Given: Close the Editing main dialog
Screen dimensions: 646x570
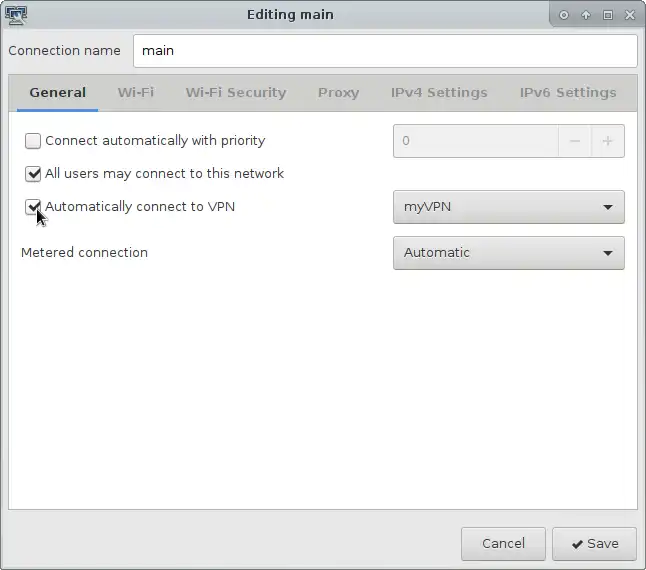Looking at the screenshot, I should [x=630, y=15].
